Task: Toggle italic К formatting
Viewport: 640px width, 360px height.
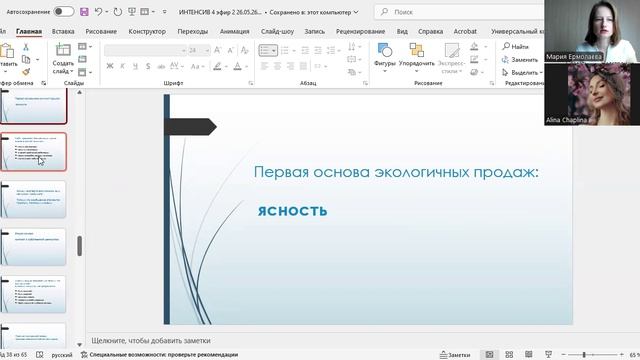Action: [122, 66]
